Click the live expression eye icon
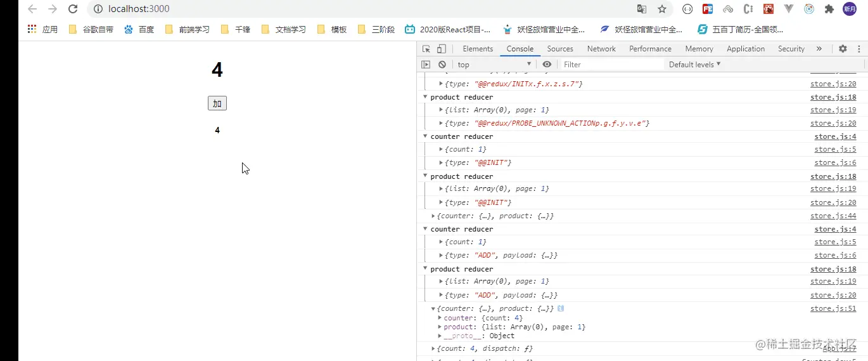The height and width of the screenshot is (361, 868). pos(547,64)
